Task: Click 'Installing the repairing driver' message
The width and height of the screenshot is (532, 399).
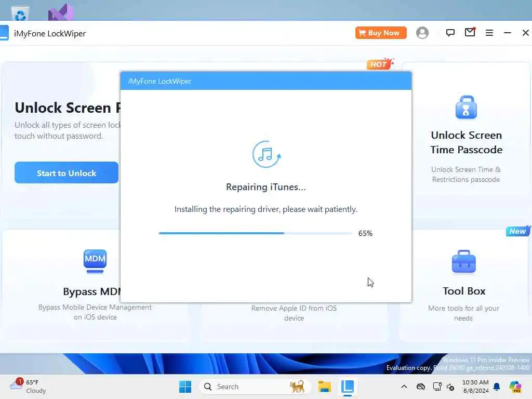Action: point(266,209)
